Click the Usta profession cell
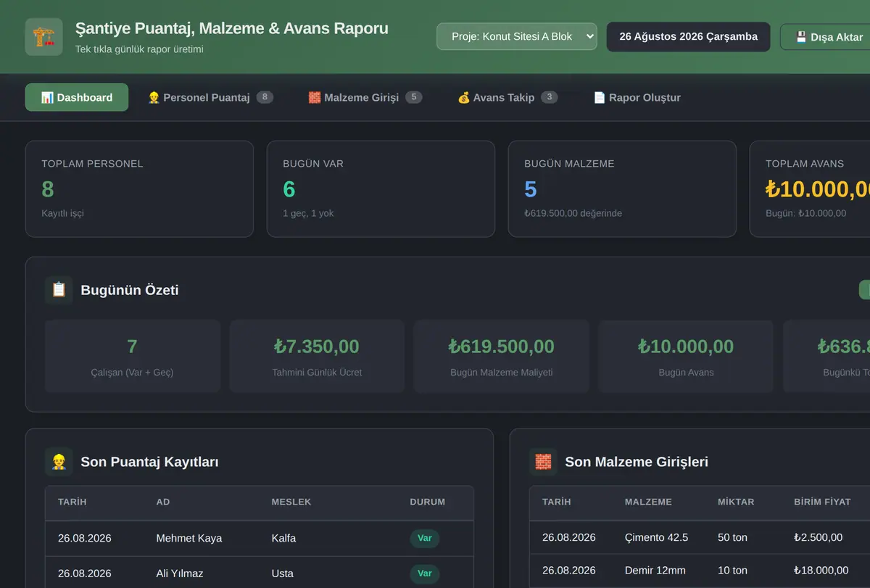 click(282, 573)
